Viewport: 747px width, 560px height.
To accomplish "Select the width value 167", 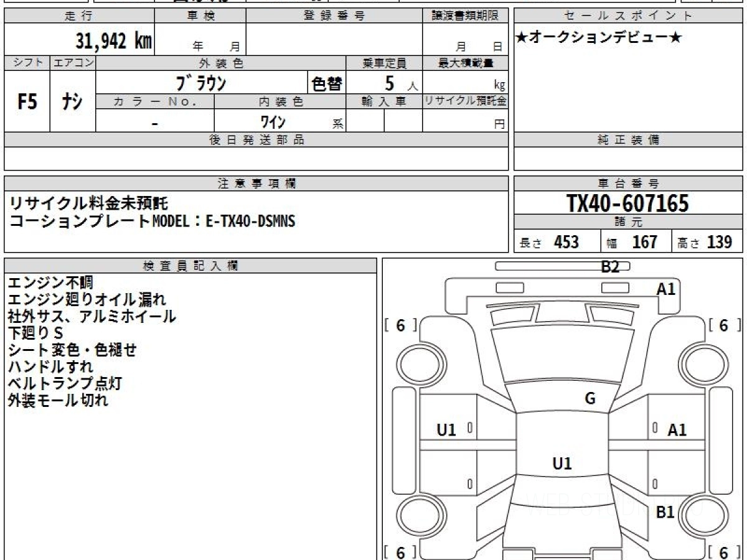I will (645, 242).
